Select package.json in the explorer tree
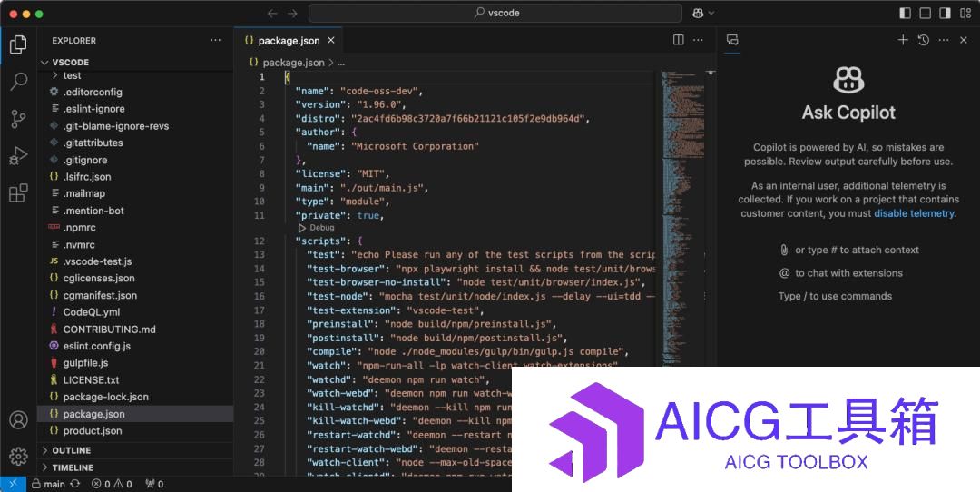 click(135, 414)
